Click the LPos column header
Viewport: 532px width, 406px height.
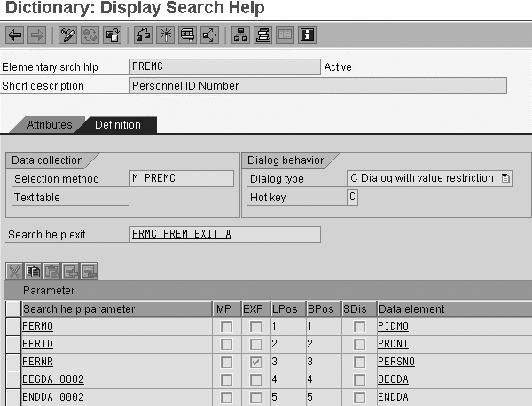coord(288,309)
